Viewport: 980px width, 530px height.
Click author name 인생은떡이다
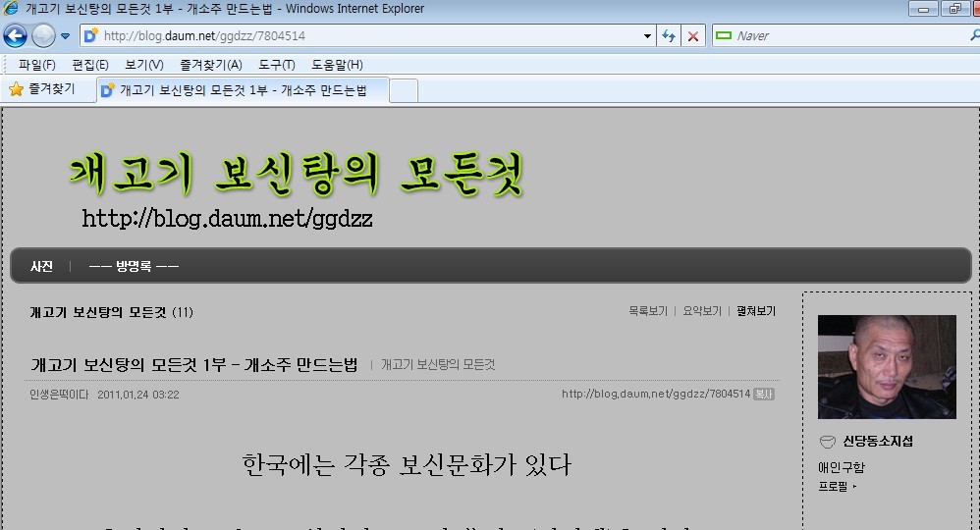59,395
